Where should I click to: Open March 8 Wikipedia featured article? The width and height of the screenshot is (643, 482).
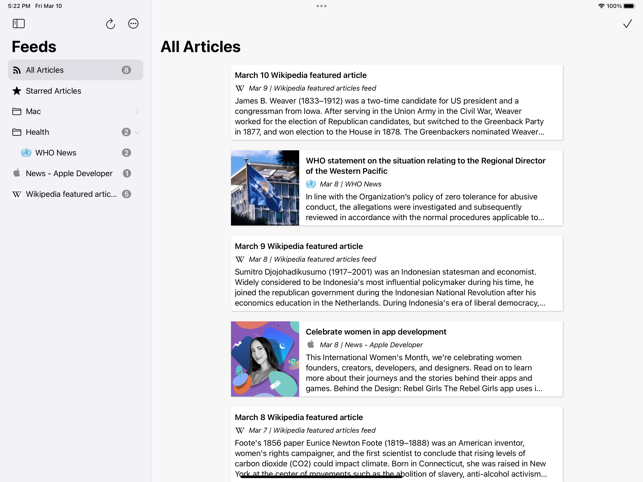click(x=397, y=444)
